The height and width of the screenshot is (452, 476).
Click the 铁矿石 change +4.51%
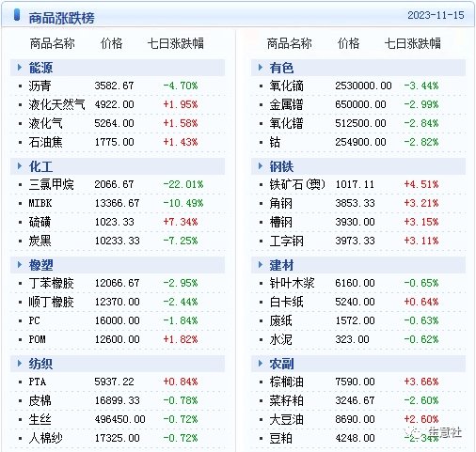click(421, 184)
